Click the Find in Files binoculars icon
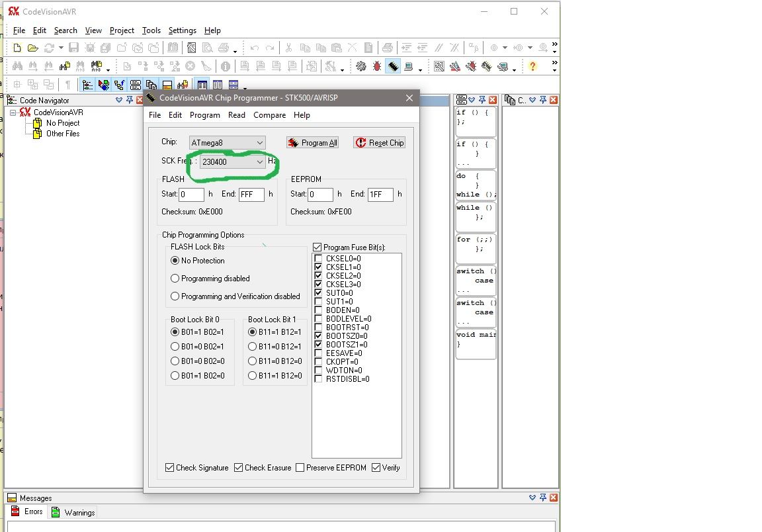Screen dimensions: 762x532 pos(64,66)
